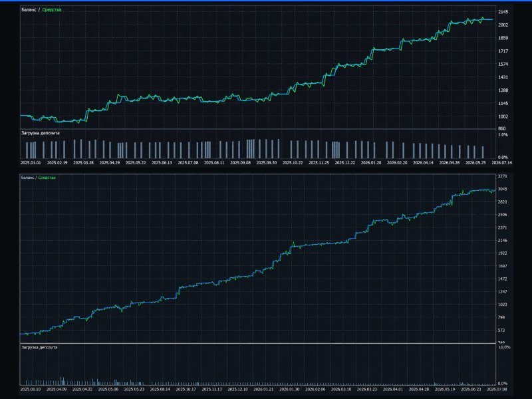The image size is (532, 399).
Task: Select date 2025.01.10 on the bottom axis
Action: [x=31, y=390]
